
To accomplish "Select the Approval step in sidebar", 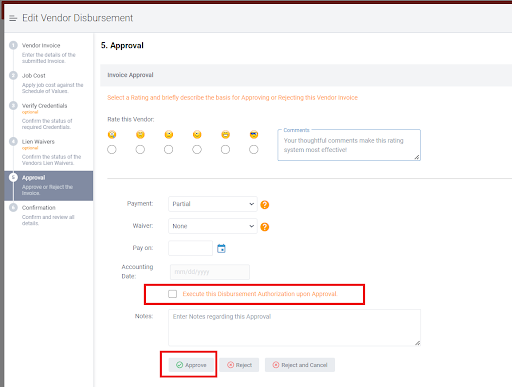I will (x=49, y=186).
